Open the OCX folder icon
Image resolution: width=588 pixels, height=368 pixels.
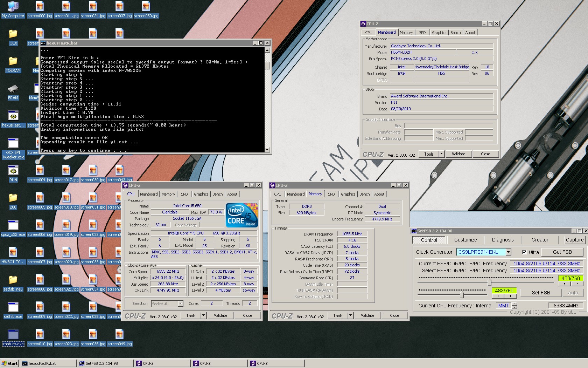pyautogui.click(x=13, y=37)
